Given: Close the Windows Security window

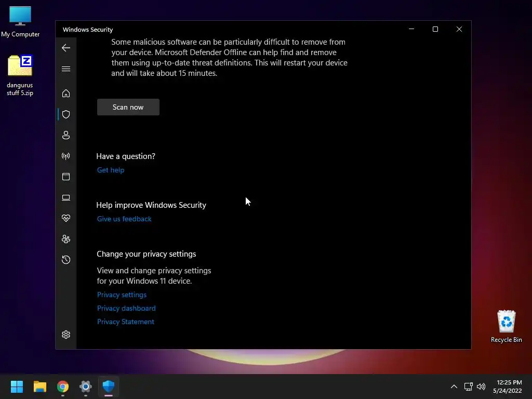Looking at the screenshot, I should pos(459,29).
